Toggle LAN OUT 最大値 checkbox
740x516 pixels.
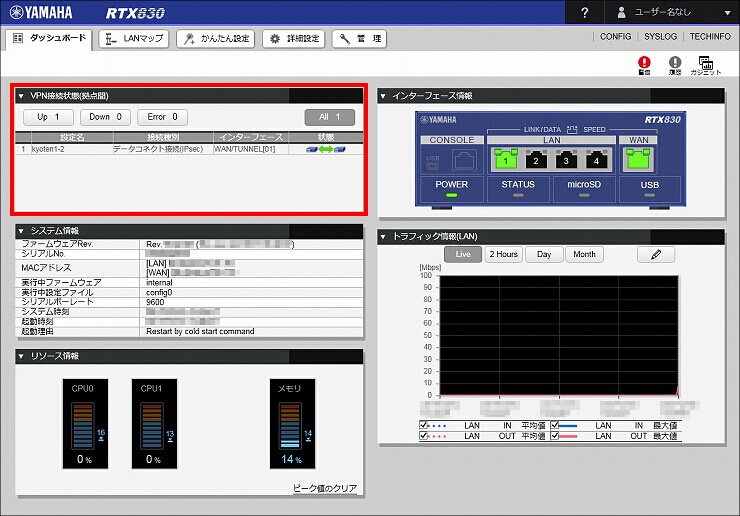tap(555, 435)
